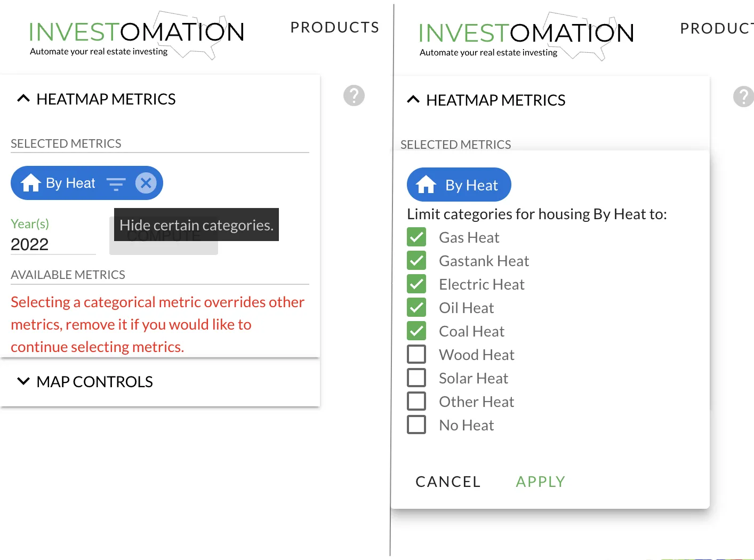This screenshot has height=560, width=754.
Task: Click the house icon on the By Heat chip
Action: [31, 183]
